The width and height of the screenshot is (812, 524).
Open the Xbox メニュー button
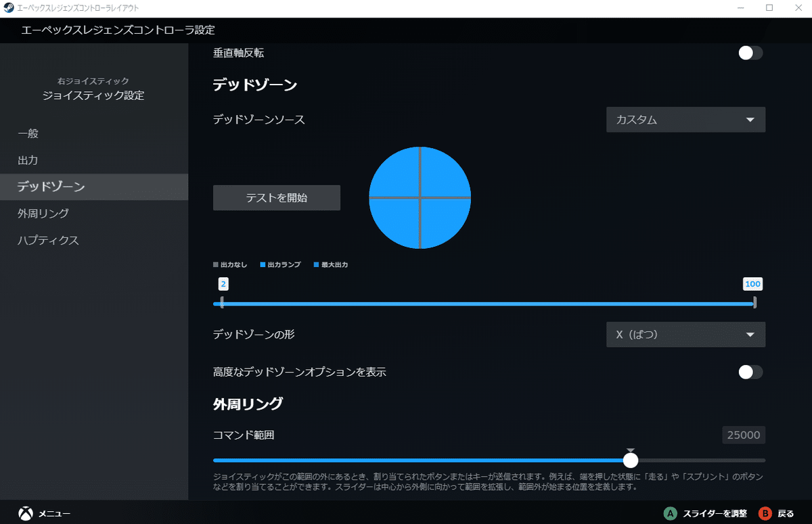point(44,514)
